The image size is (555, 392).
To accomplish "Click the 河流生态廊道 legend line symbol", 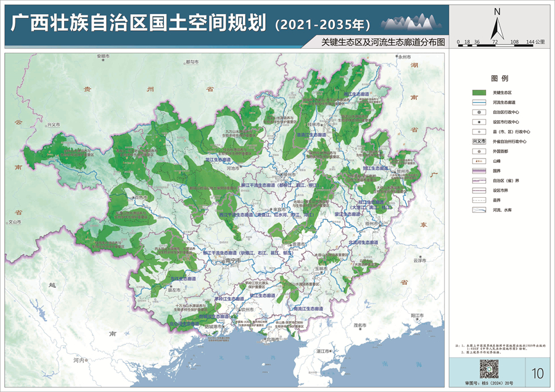I will [x=479, y=102].
